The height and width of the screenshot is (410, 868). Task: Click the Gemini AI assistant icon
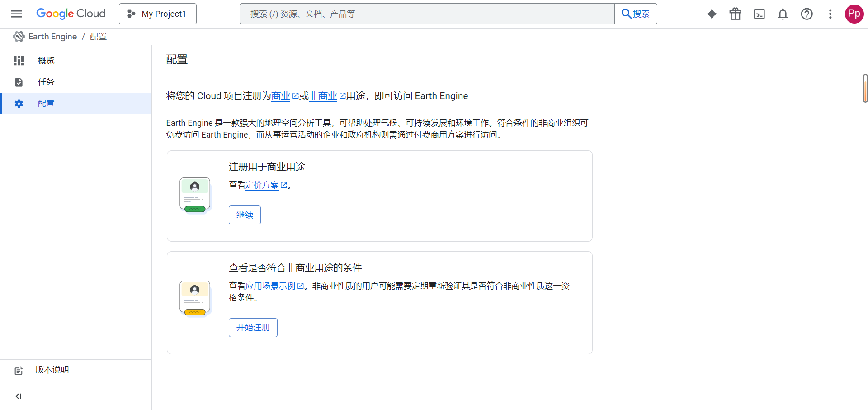click(712, 14)
